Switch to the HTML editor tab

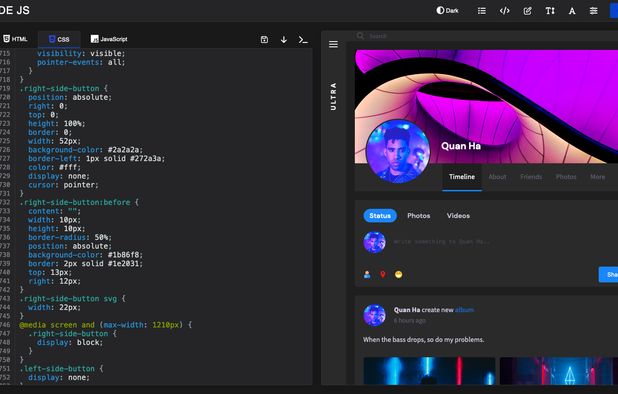point(15,39)
